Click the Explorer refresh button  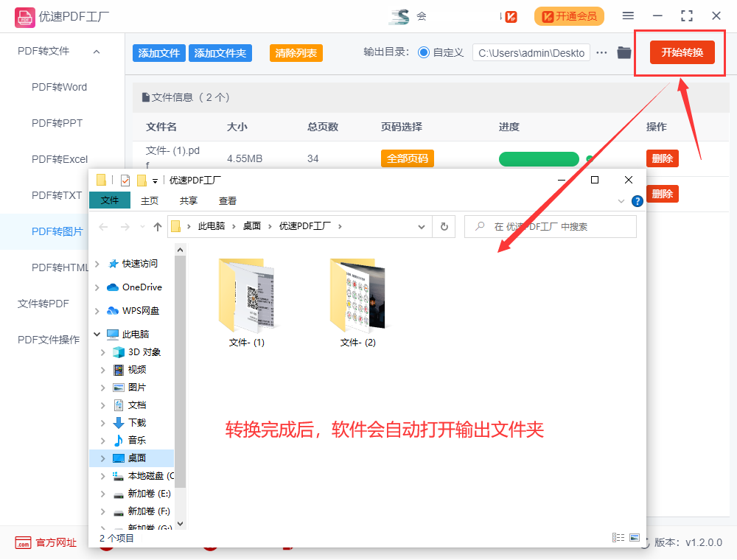[x=444, y=227]
